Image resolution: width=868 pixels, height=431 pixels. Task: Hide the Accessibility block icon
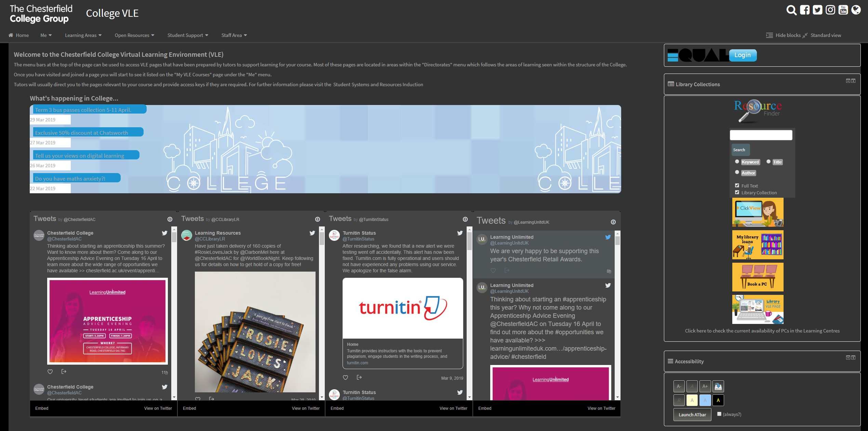tap(848, 357)
